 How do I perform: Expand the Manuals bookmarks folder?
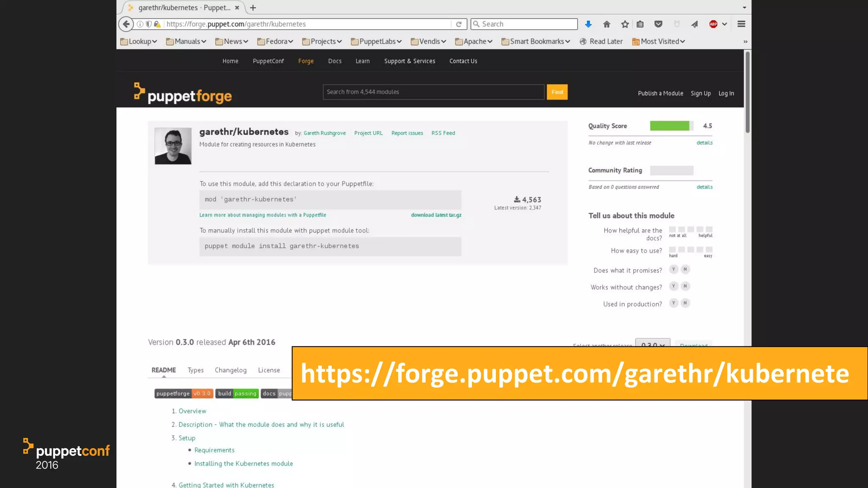186,42
